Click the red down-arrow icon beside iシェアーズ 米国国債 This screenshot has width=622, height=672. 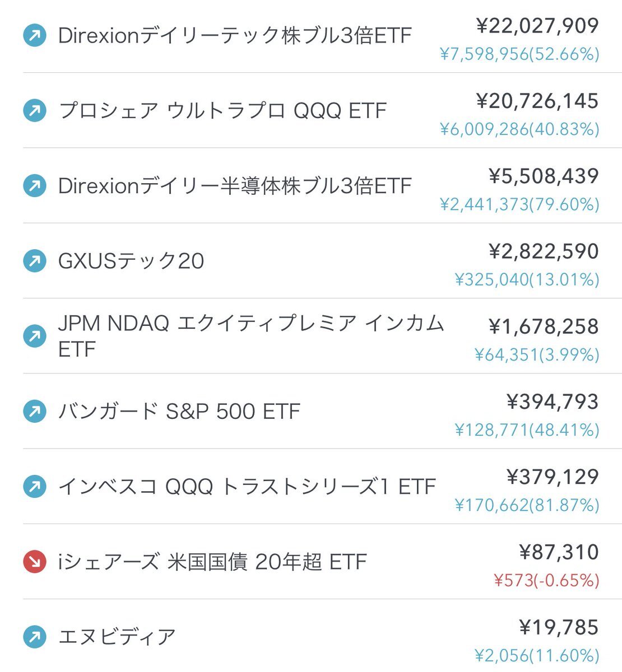coord(35,562)
